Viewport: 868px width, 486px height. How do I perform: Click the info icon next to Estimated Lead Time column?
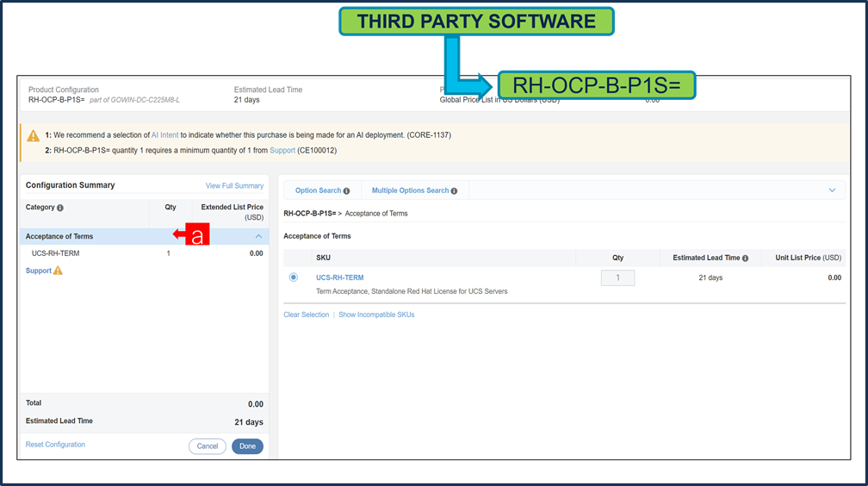[x=745, y=259]
